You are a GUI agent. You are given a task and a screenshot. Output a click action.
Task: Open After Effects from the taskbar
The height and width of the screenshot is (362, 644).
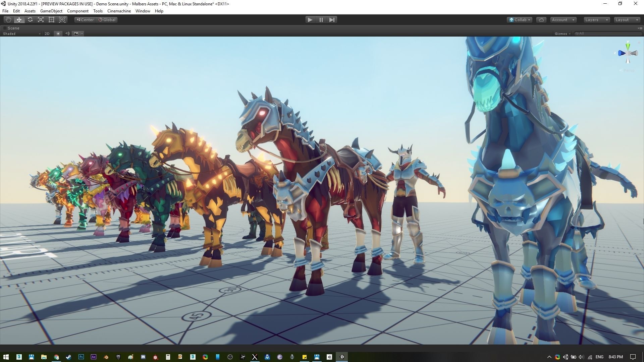coord(94,357)
